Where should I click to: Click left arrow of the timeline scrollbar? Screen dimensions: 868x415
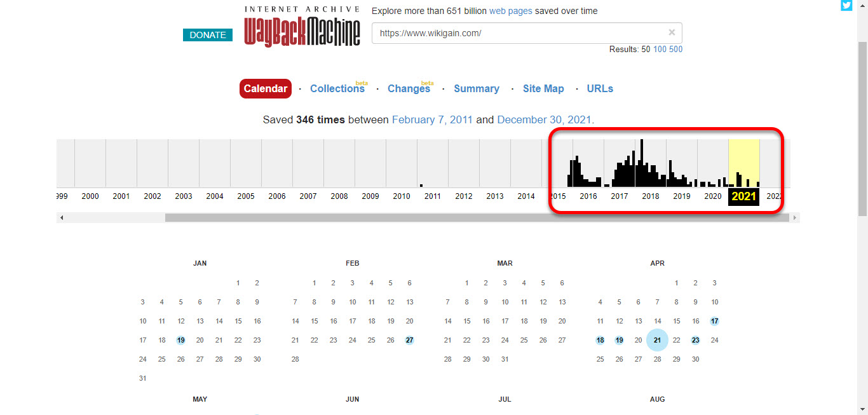[x=62, y=218]
